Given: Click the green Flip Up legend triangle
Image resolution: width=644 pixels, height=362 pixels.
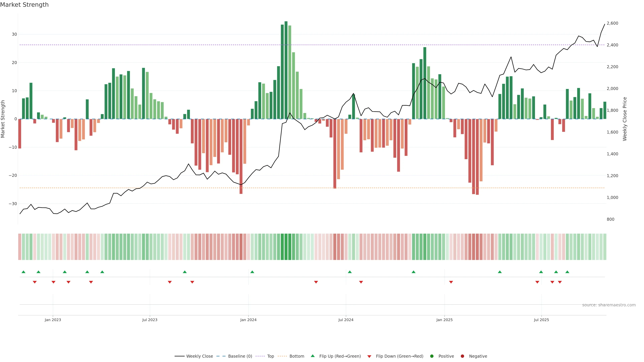Looking at the screenshot, I should point(312,356).
